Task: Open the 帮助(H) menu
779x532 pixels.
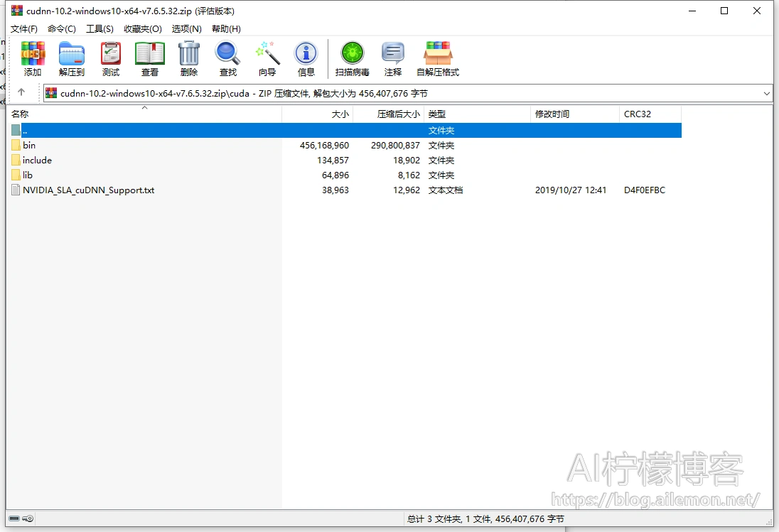Action: (227, 29)
